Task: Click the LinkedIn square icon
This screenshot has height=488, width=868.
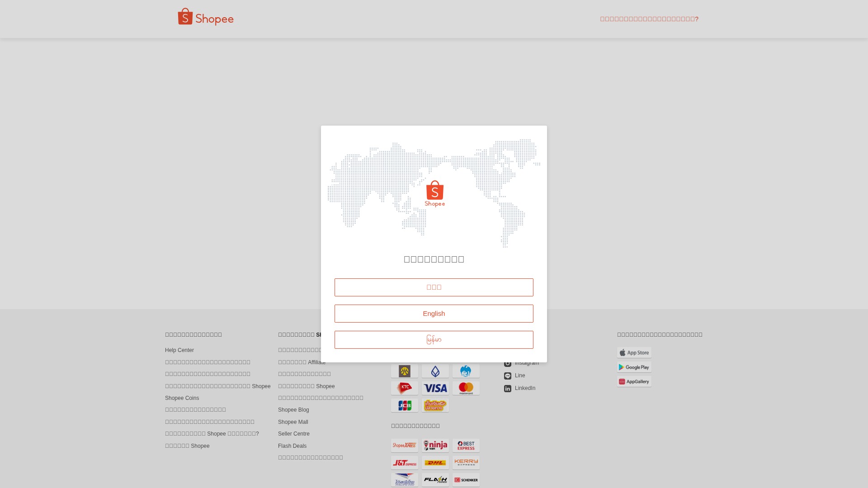Action: tap(508, 389)
